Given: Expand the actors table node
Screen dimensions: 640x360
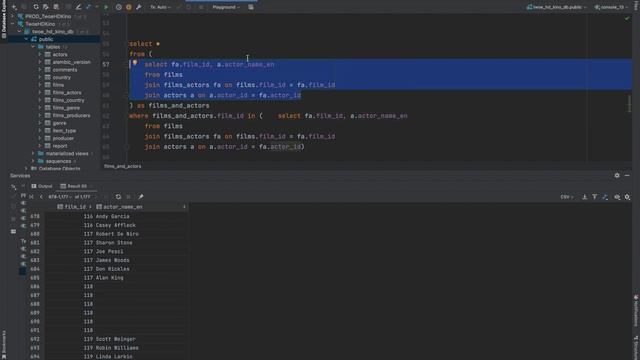Looking at the screenshot, I should [x=40, y=54].
